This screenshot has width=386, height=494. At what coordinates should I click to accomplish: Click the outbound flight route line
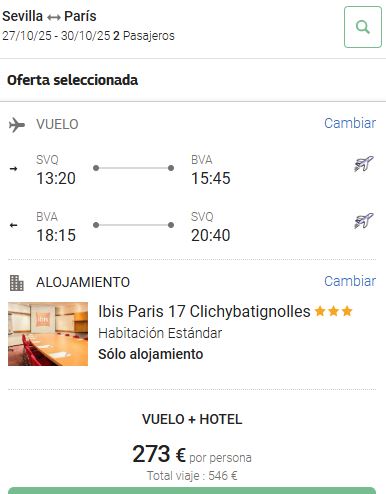point(133,168)
